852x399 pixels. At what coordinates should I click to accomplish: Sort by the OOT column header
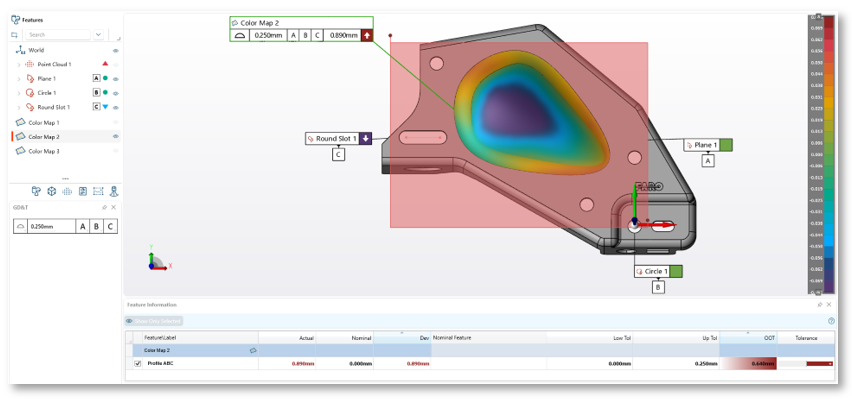click(x=748, y=338)
